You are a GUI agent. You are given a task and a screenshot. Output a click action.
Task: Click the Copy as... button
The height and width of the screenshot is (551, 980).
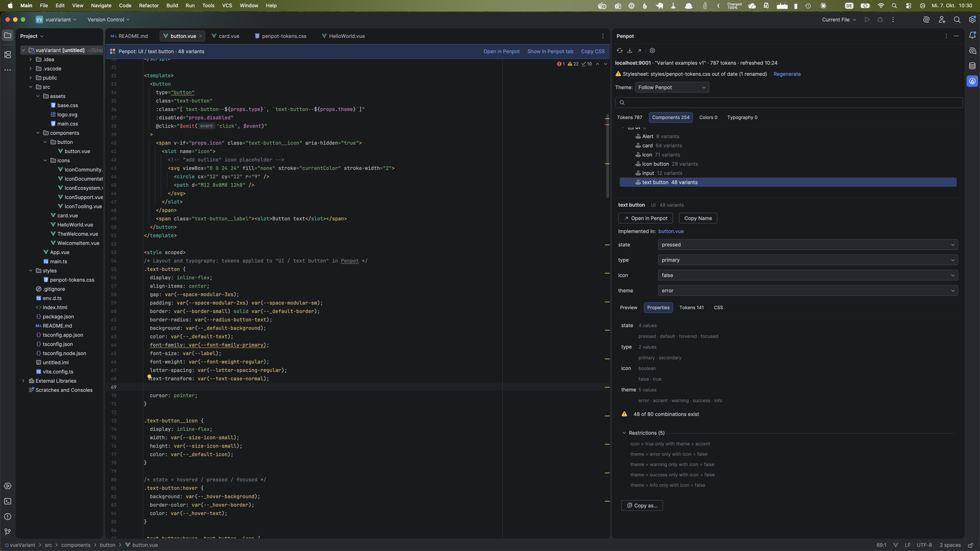click(642, 506)
